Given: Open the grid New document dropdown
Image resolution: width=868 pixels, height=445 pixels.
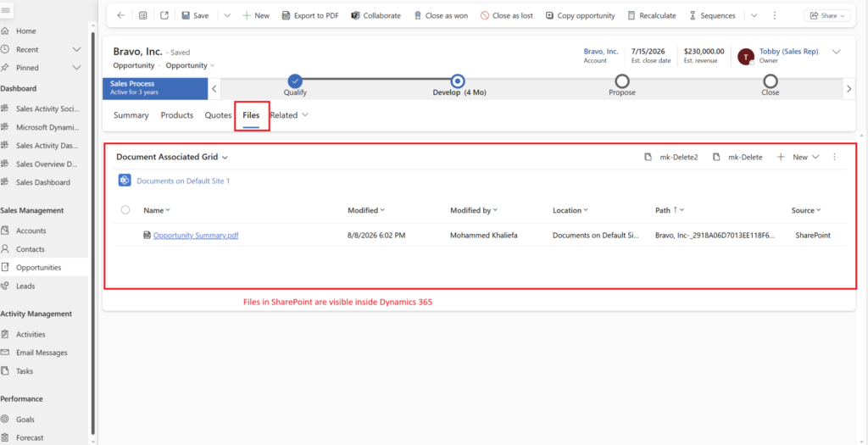Looking at the screenshot, I should coord(798,157).
